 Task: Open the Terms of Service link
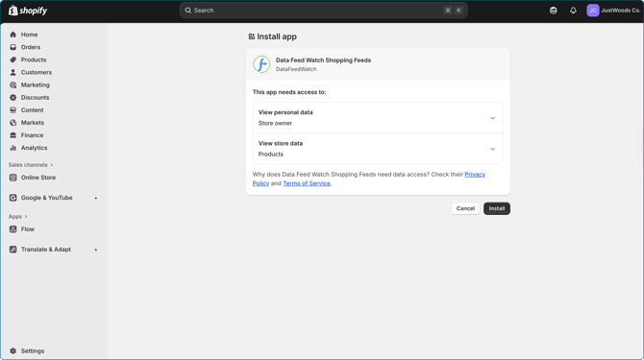307,183
